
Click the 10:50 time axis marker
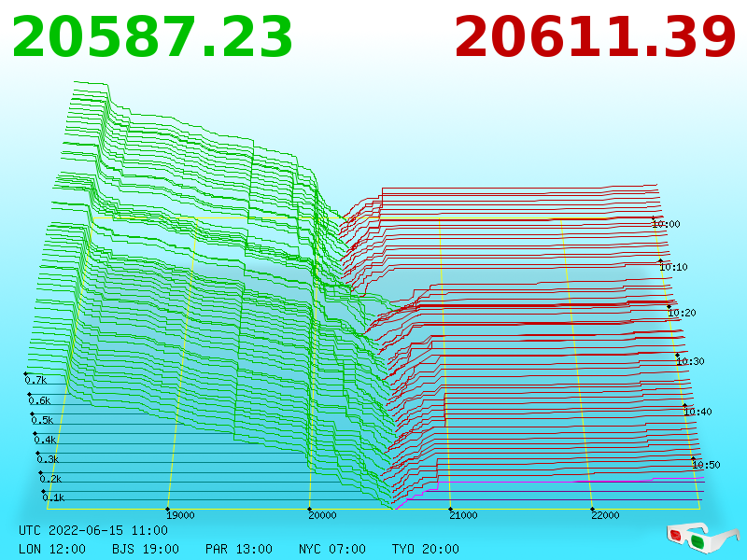point(706,465)
